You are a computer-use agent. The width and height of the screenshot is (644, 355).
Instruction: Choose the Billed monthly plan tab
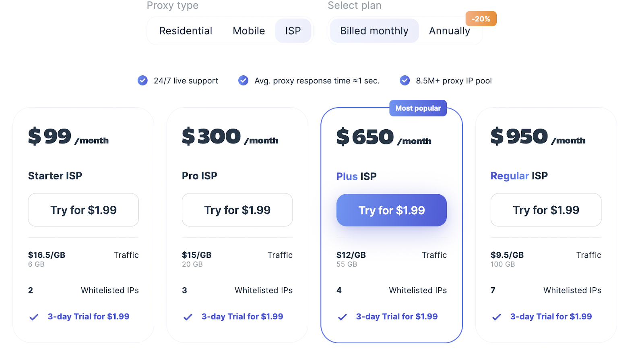[x=374, y=31]
